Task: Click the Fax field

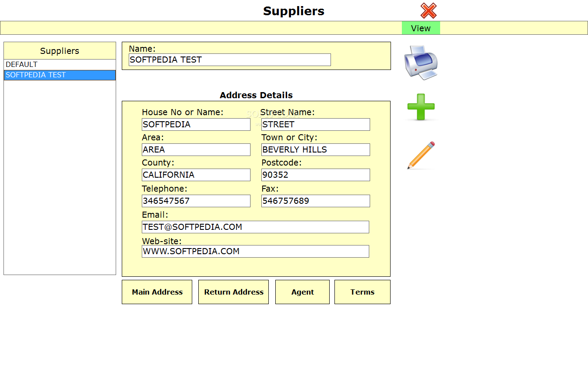Action: point(316,201)
